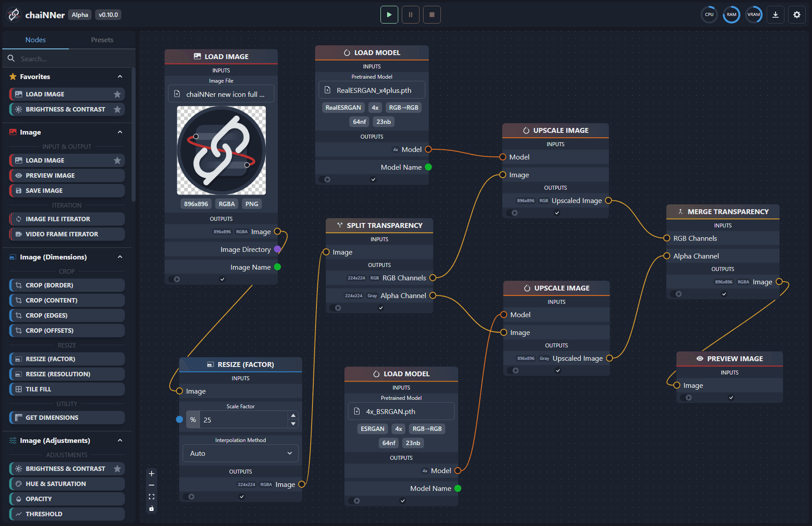812x526 pixels.
Task: Uncheck the checkbox on the LOAD IMAGE node
Action: pyautogui.click(x=222, y=279)
